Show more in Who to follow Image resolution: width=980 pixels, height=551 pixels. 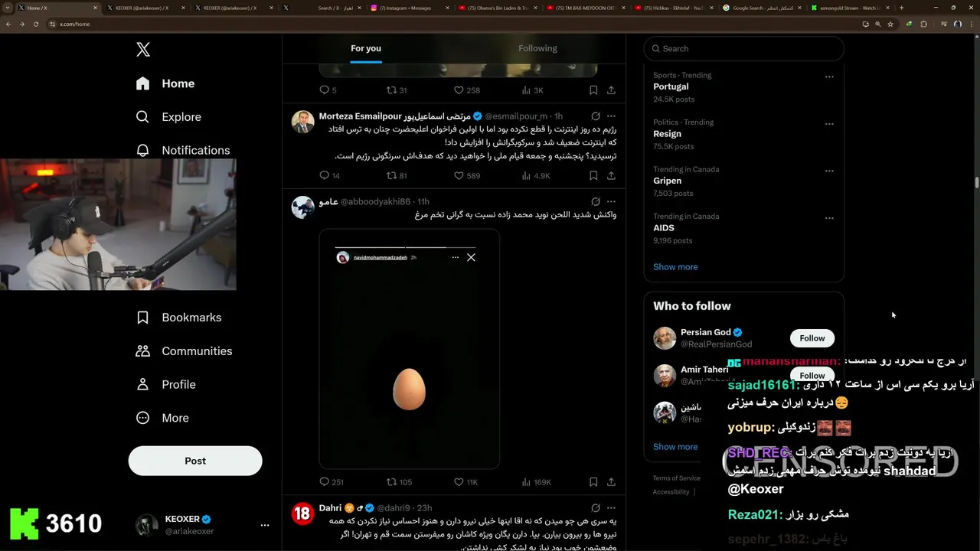click(x=675, y=447)
